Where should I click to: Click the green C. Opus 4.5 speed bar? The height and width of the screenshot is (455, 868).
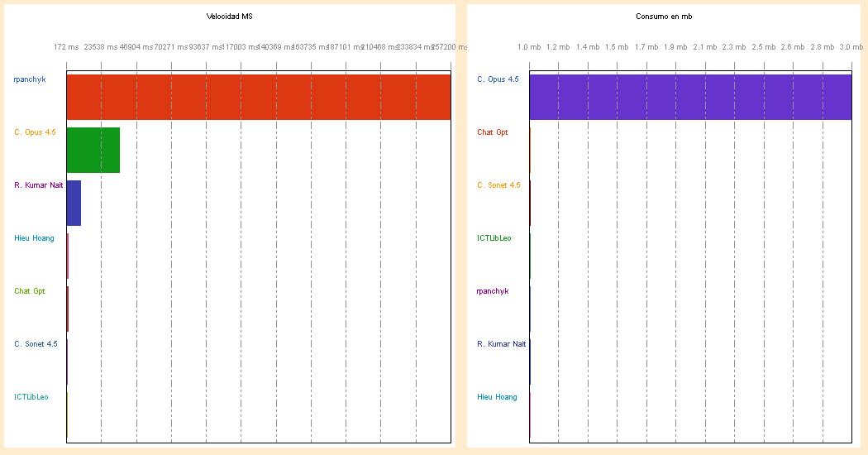click(93, 150)
